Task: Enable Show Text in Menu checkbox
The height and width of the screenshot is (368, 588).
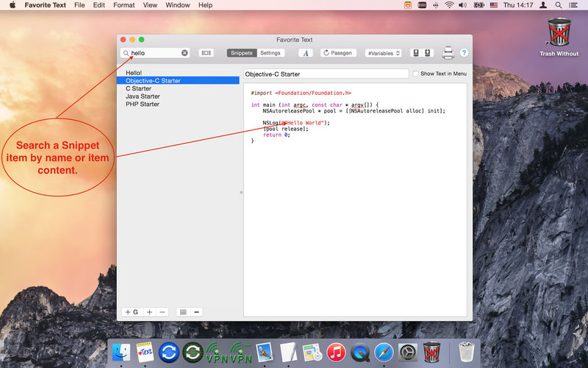Action: point(415,74)
